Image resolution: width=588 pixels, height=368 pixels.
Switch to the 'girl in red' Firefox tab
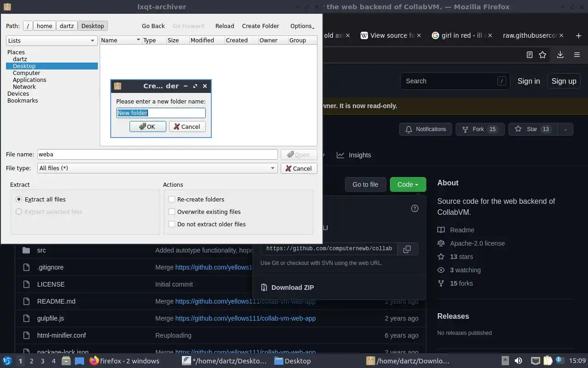[x=462, y=35]
